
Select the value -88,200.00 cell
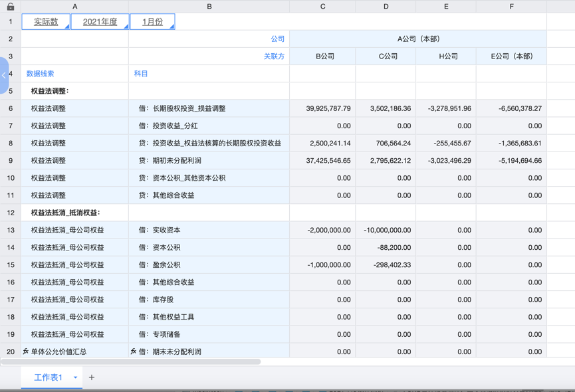coord(386,247)
